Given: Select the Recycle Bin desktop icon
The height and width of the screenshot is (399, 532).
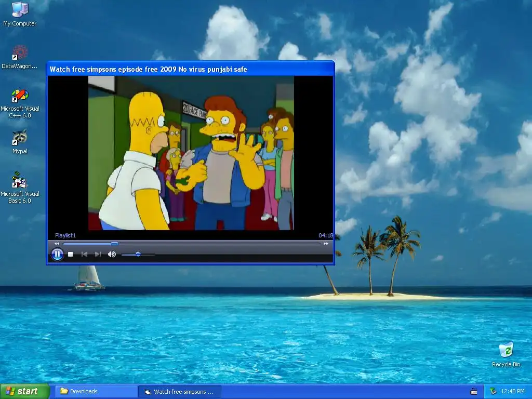Looking at the screenshot, I should pos(506,354).
